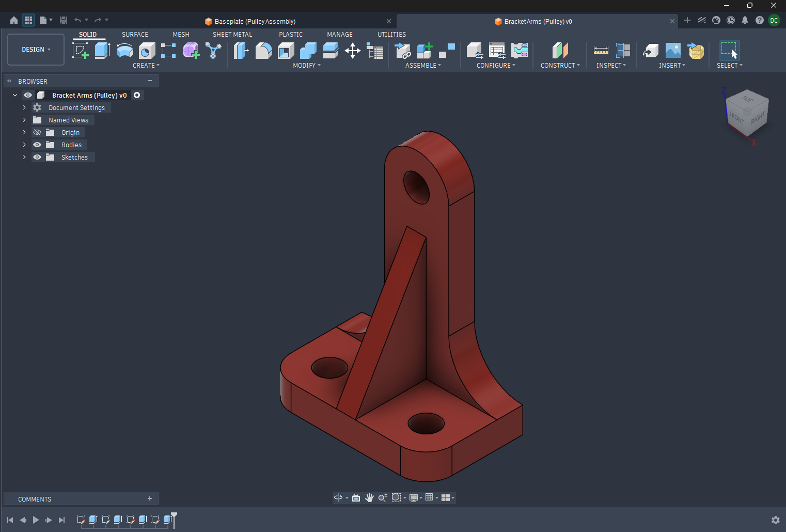786x532 pixels.
Task: Toggle the activate radio button for Bracket Arms
Action: (137, 95)
